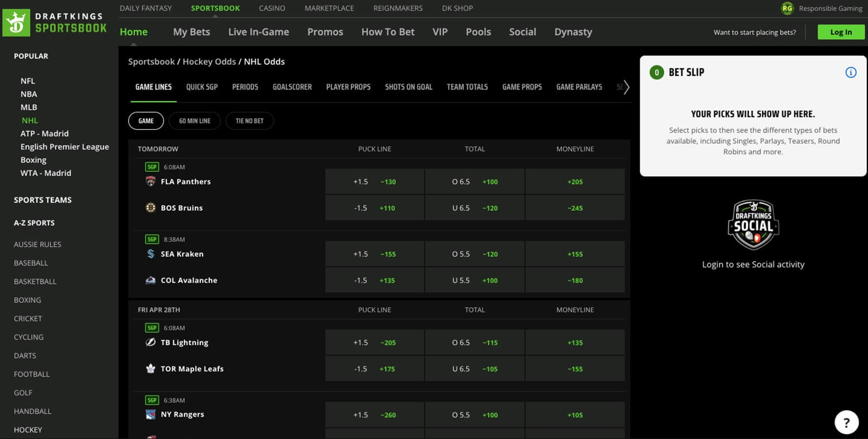Switch to the Quick SGP tab
Image resolution: width=868 pixels, height=439 pixels.
pyautogui.click(x=202, y=87)
